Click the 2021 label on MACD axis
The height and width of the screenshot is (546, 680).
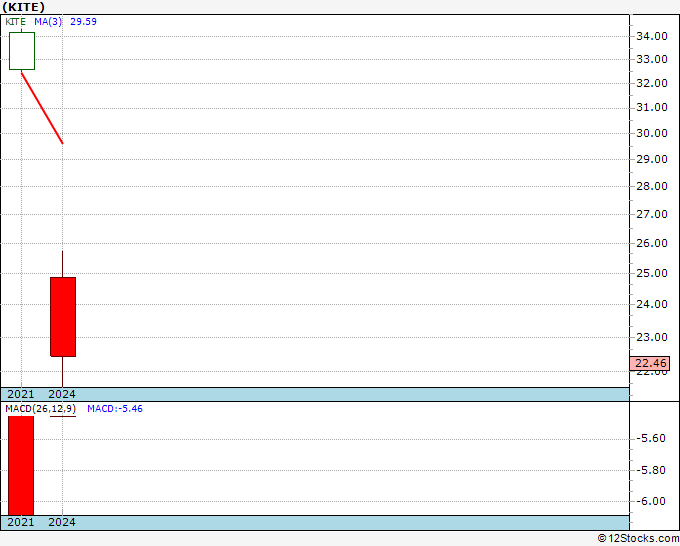pos(21,522)
